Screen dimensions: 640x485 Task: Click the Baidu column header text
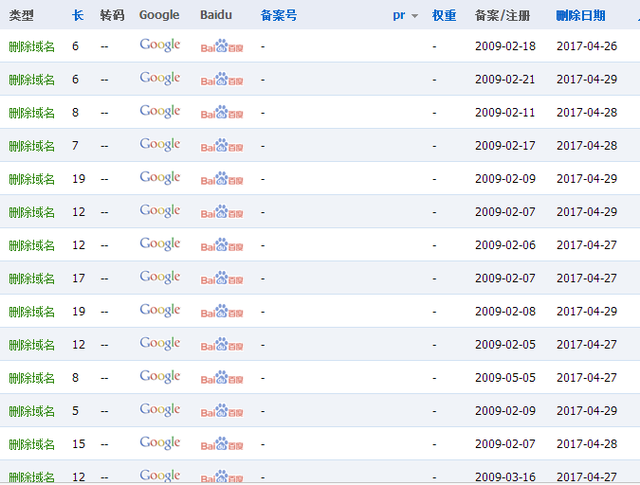click(216, 15)
